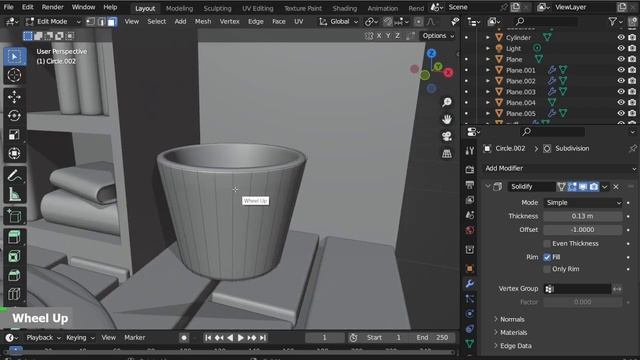The width and height of the screenshot is (640, 360).
Task: Hide Light in viewport
Action: [x=621, y=48]
